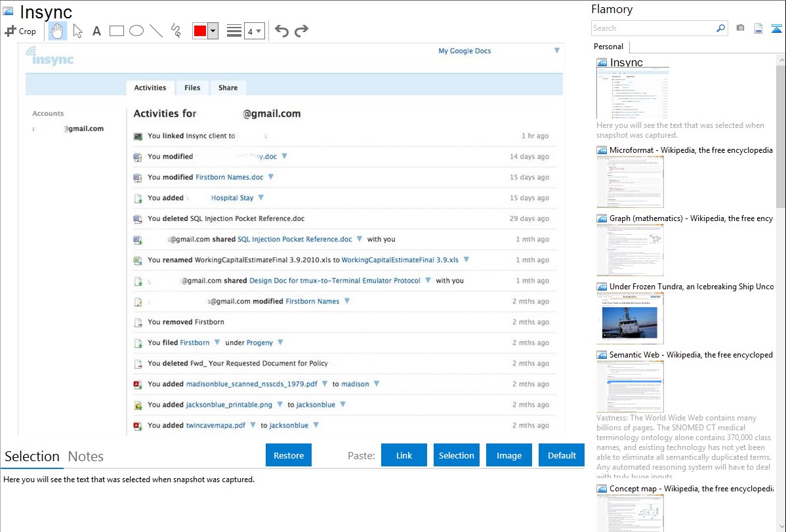
Task: Click the PDF icon beside twincavemapa.pdf
Action: point(138,426)
